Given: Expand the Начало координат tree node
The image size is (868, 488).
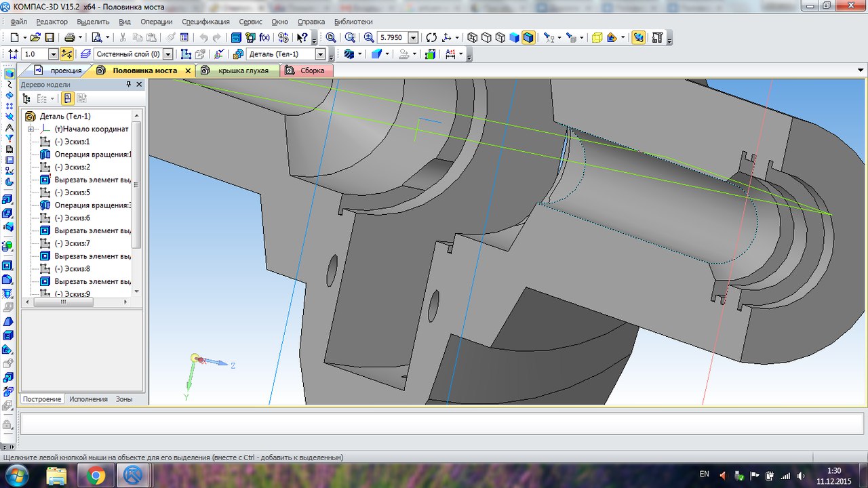Looking at the screenshot, I should pos(31,129).
